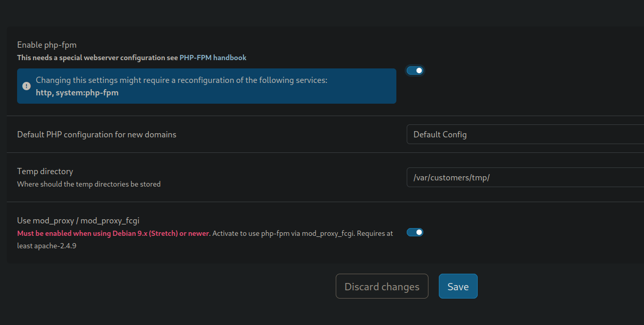Open Default PHP configuration dropdown
The height and width of the screenshot is (325, 644).
[525, 134]
